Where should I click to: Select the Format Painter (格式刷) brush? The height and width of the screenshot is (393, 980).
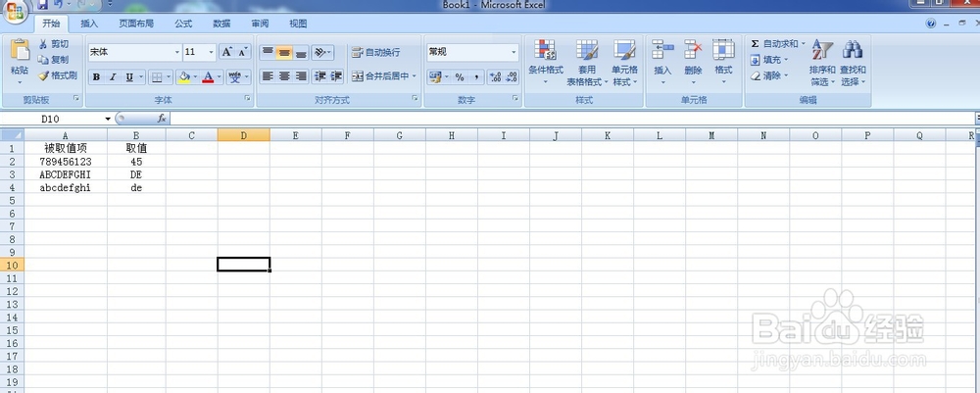(57, 75)
